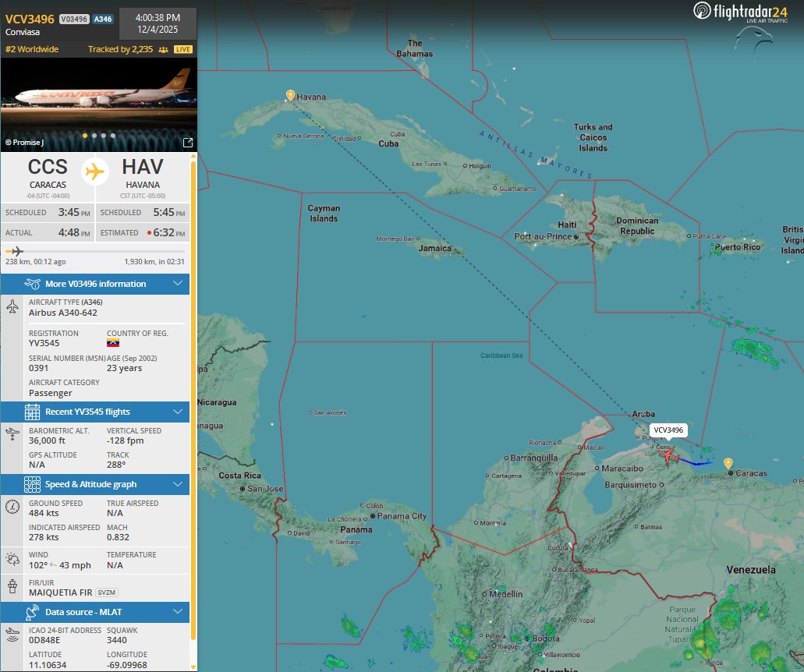Click the satellite dish icon beside Data source
This screenshot has width=804, height=672.
(x=32, y=611)
